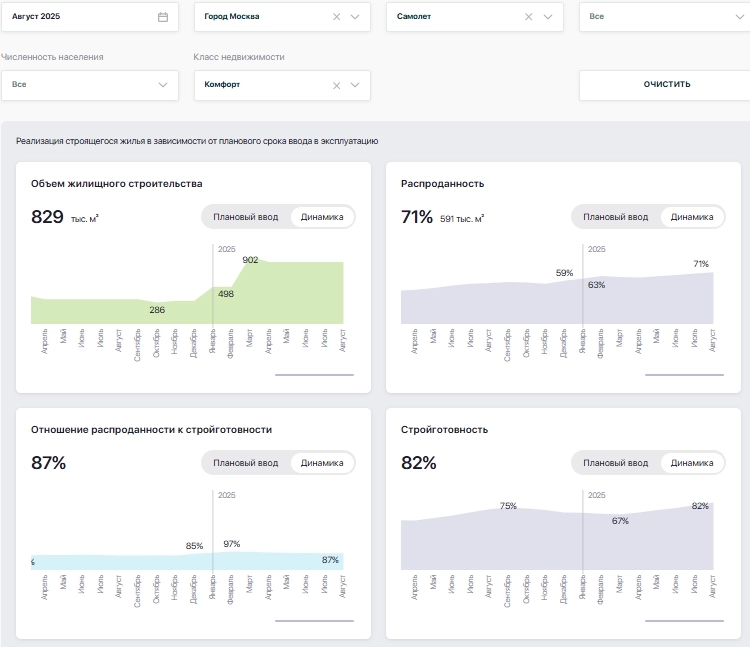Clear Город Москва filter with X icon
Screen dimensions: 750x647
337,17
